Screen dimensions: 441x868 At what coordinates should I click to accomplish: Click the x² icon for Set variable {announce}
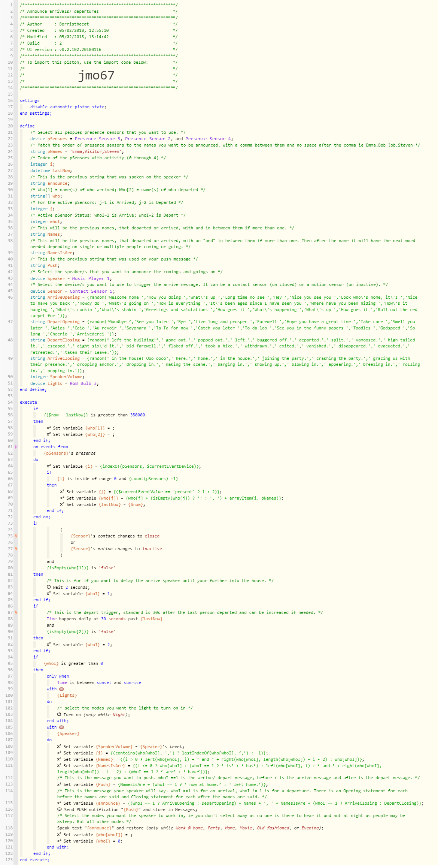click(x=59, y=803)
